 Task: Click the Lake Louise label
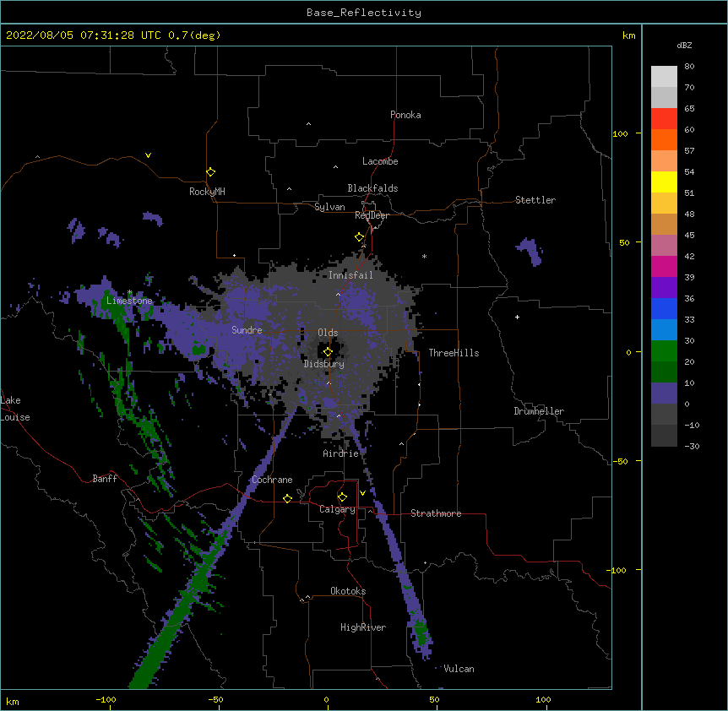point(15,409)
